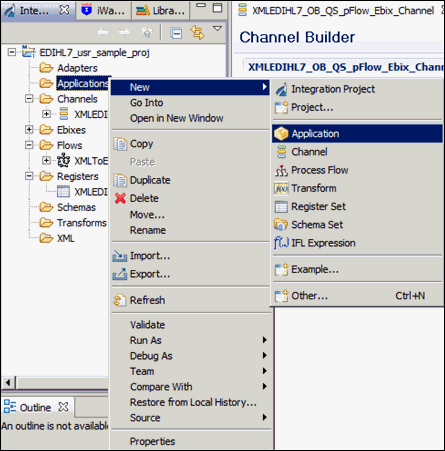Viewport: 445px width, 451px height.
Task: Click the Transform f(x) icon in submenu
Action: (x=281, y=189)
